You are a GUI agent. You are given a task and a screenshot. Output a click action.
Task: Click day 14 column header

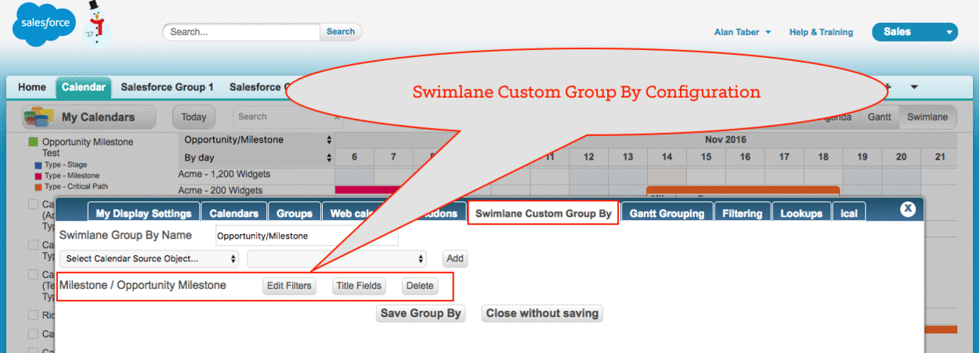[x=667, y=157]
